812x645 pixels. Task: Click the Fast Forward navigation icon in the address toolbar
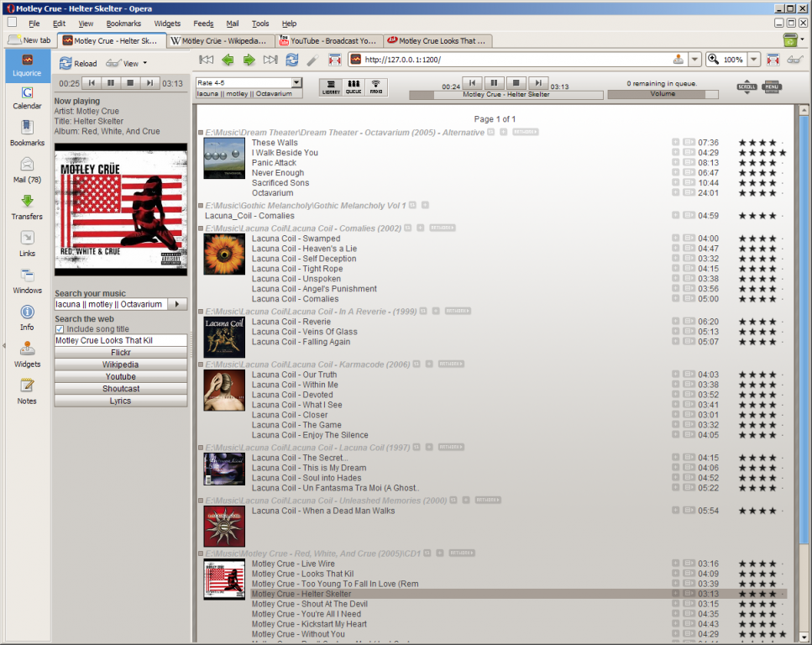(270, 60)
